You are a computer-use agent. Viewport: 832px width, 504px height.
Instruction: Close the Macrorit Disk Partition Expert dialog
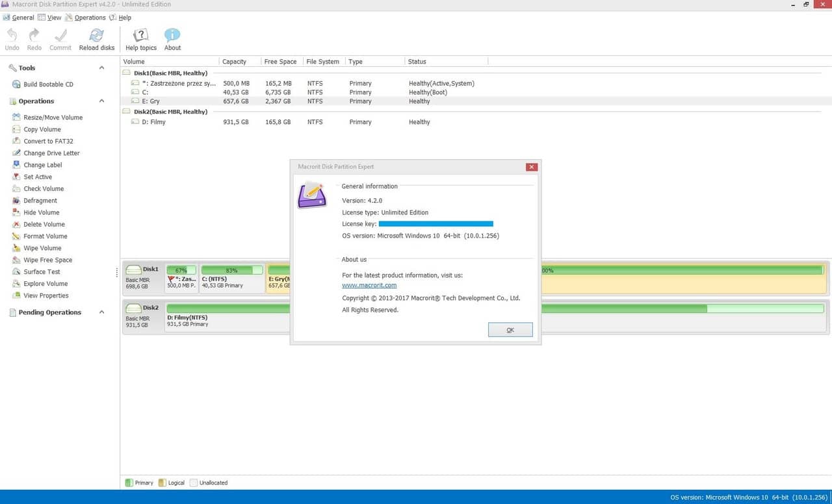[532, 167]
